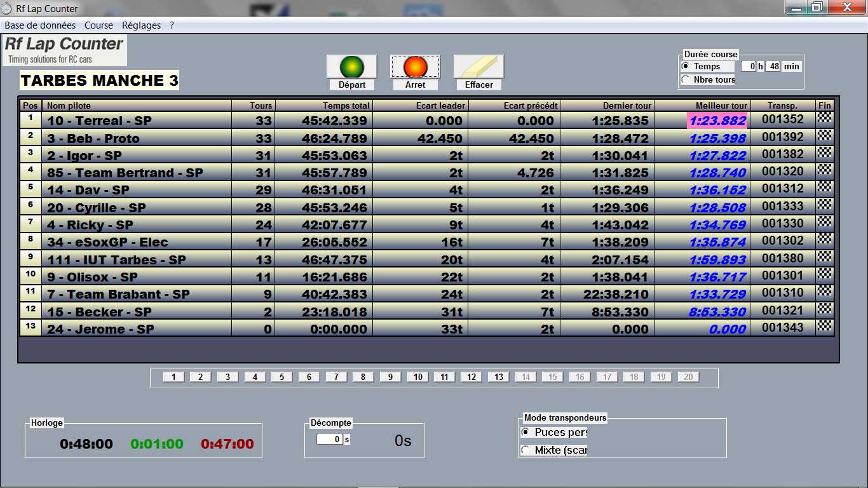Open the Réglages menu

point(141,25)
